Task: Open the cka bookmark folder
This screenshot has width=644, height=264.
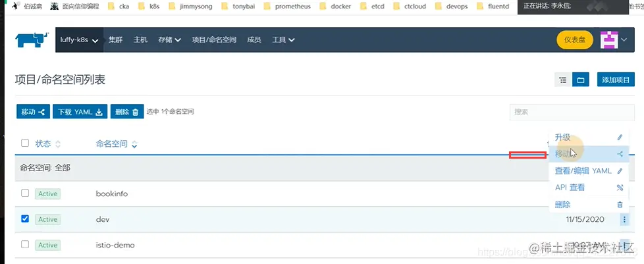Action: pyautogui.click(x=119, y=7)
